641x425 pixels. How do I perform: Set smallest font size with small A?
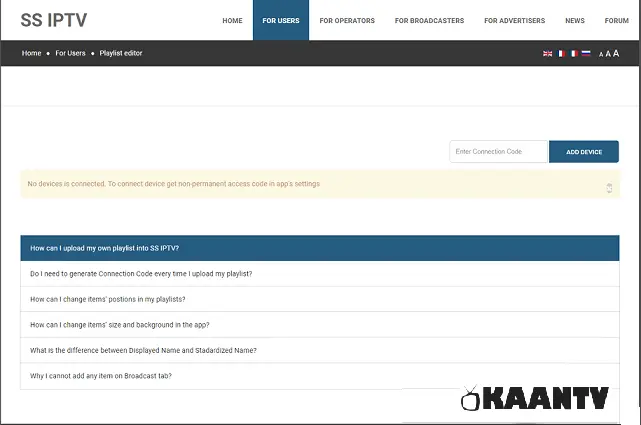(601, 54)
